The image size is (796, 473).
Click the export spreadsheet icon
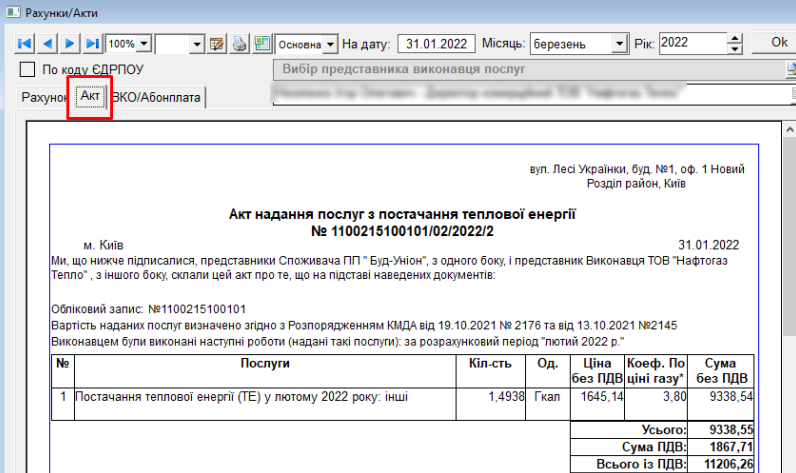[261, 44]
